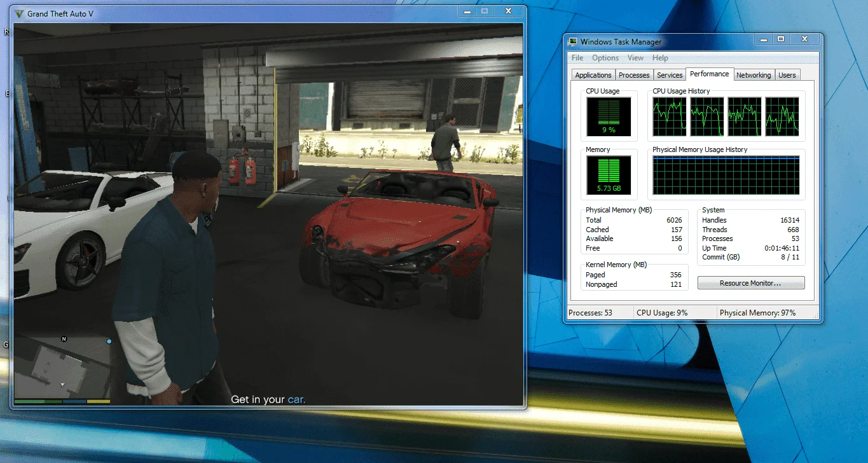The height and width of the screenshot is (463, 868).
Task: Switch to the Networking tab
Action: (754, 75)
